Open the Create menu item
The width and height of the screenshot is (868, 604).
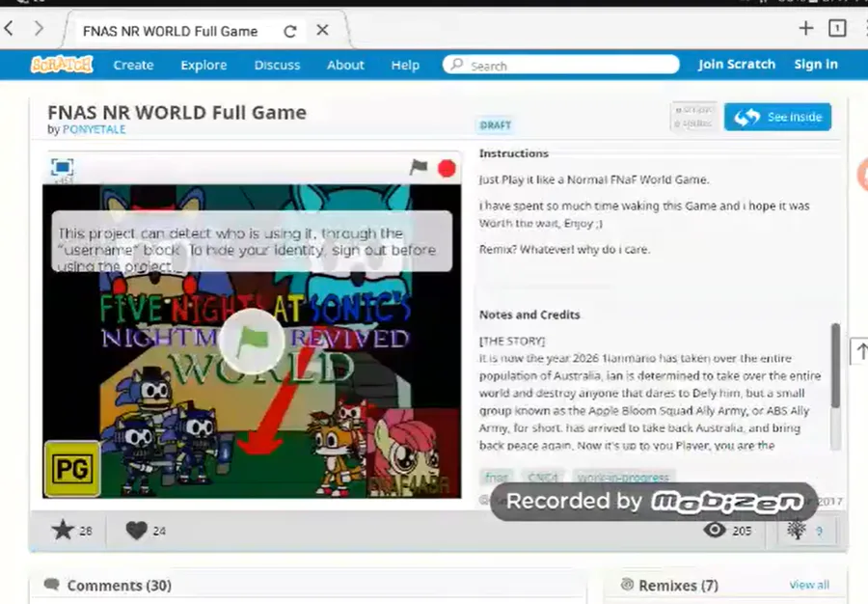point(133,66)
